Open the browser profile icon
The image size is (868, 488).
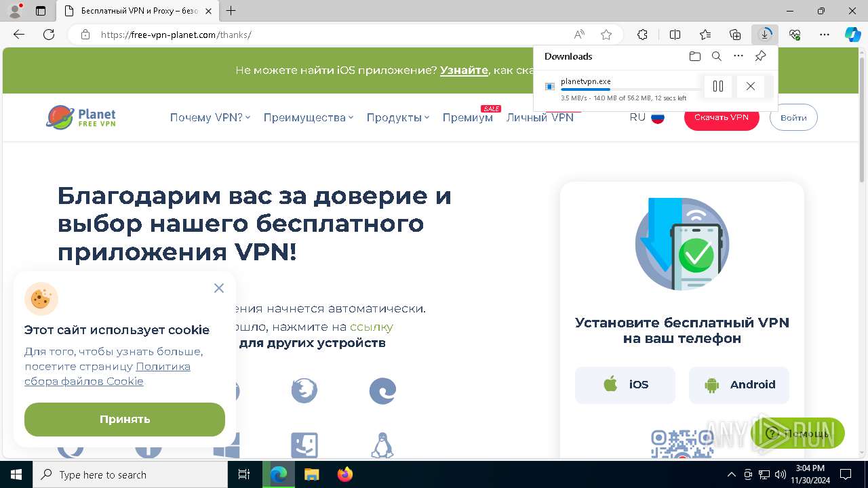16,11
